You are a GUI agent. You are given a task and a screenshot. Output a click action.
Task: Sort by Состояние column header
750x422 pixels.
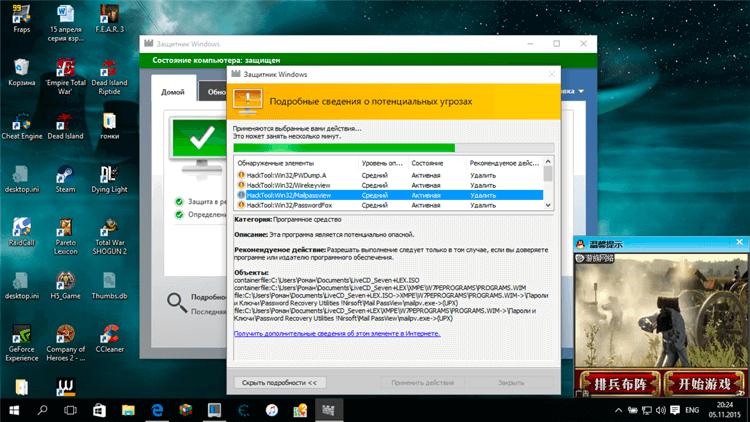click(x=437, y=163)
